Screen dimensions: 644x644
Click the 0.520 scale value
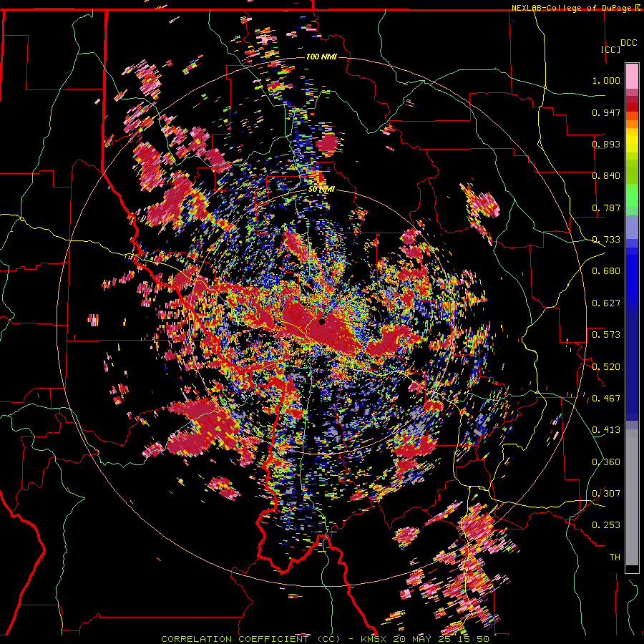coord(606,367)
